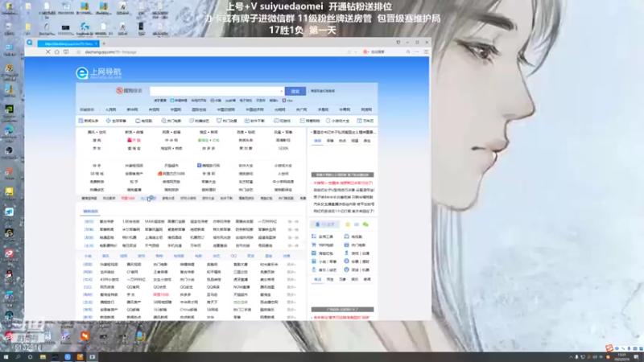Image resolution: width=644 pixels, height=362 pixels.
Task: Click the taskbar search magnifier
Action: point(18,357)
